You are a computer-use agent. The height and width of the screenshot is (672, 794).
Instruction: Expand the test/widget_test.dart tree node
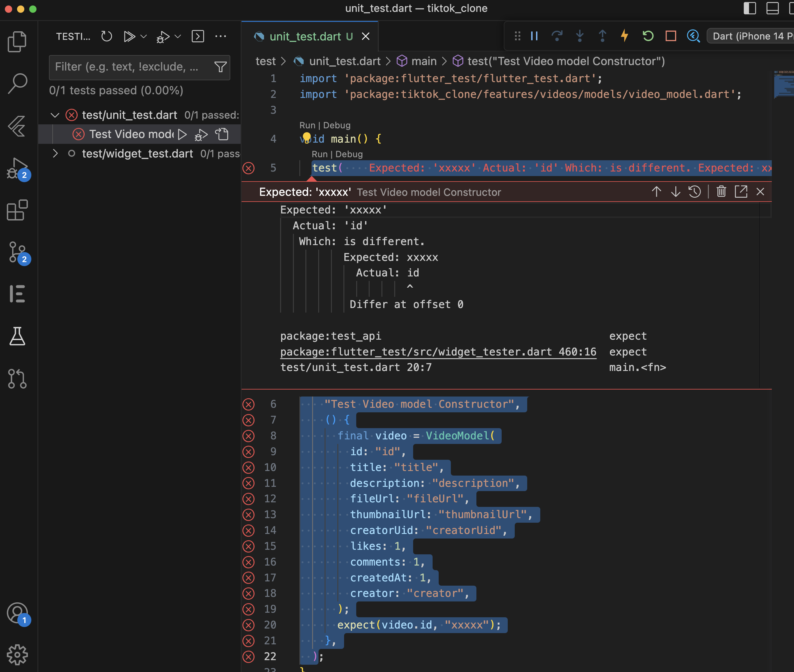(55, 154)
